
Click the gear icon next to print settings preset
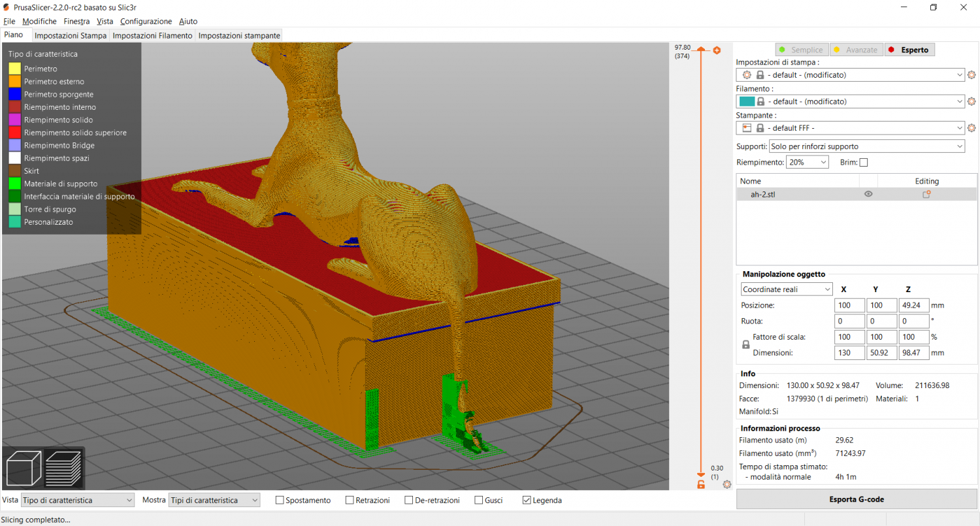tap(972, 75)
